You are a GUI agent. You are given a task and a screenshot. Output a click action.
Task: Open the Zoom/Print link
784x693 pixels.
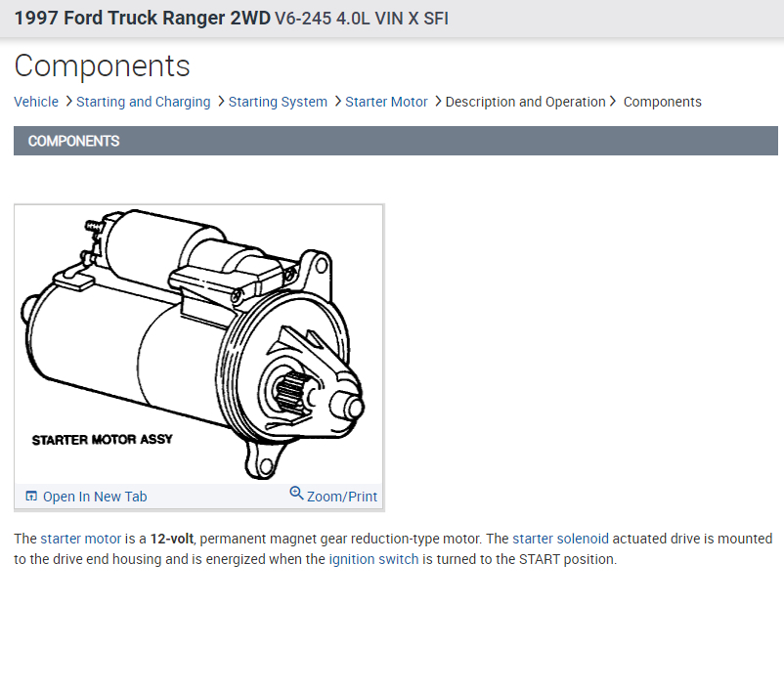tap(342, 497)
